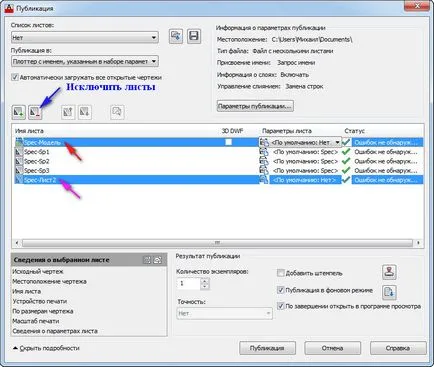Click the sheet icon beside Spec-Sp1

pyautogui.click(x=19, y=152)
